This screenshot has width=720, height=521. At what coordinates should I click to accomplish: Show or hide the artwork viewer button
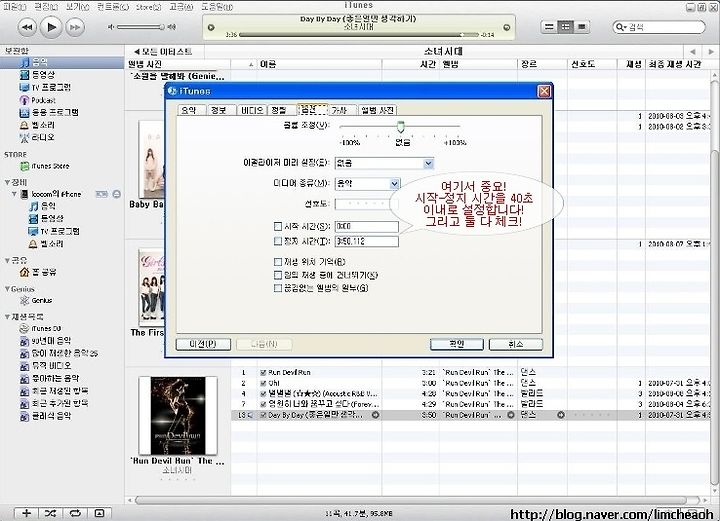(99, 513)
